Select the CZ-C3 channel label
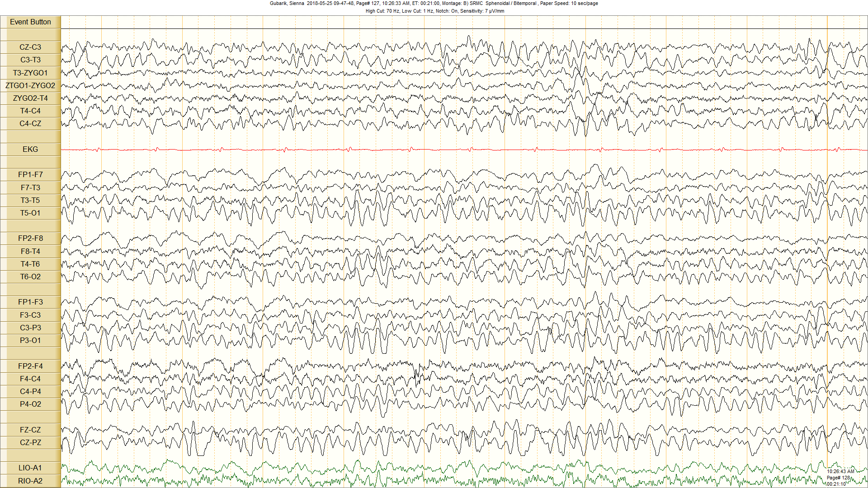 (30, 47)
